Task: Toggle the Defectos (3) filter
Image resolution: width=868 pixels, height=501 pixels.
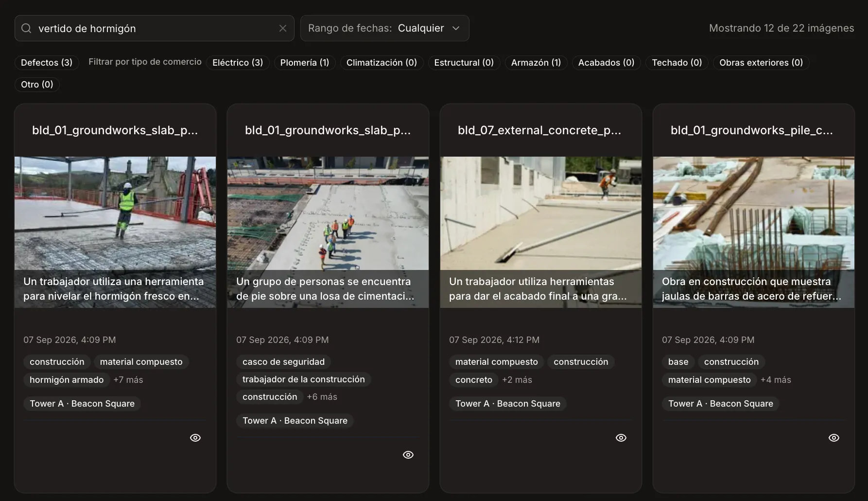Action: (47, 63)
